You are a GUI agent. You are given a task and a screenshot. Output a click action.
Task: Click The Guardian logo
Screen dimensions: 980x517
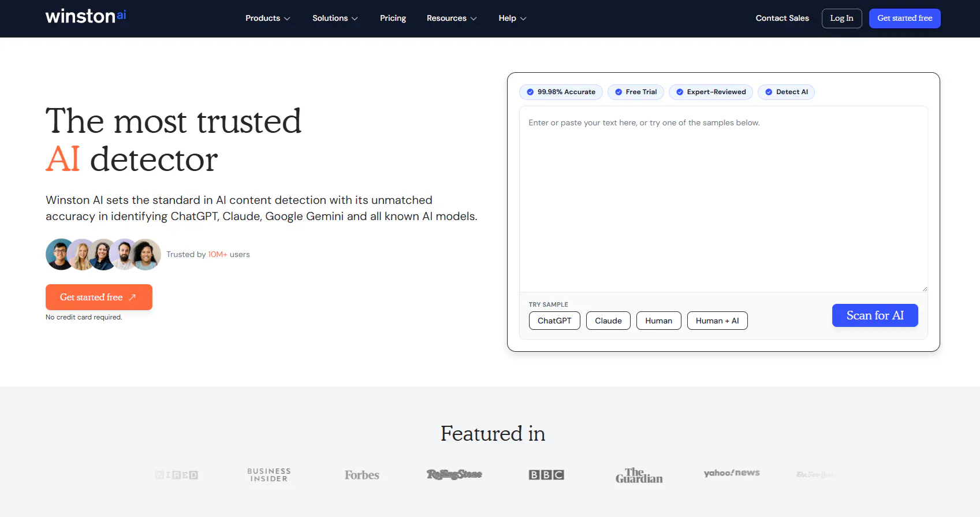click(639, 475)
